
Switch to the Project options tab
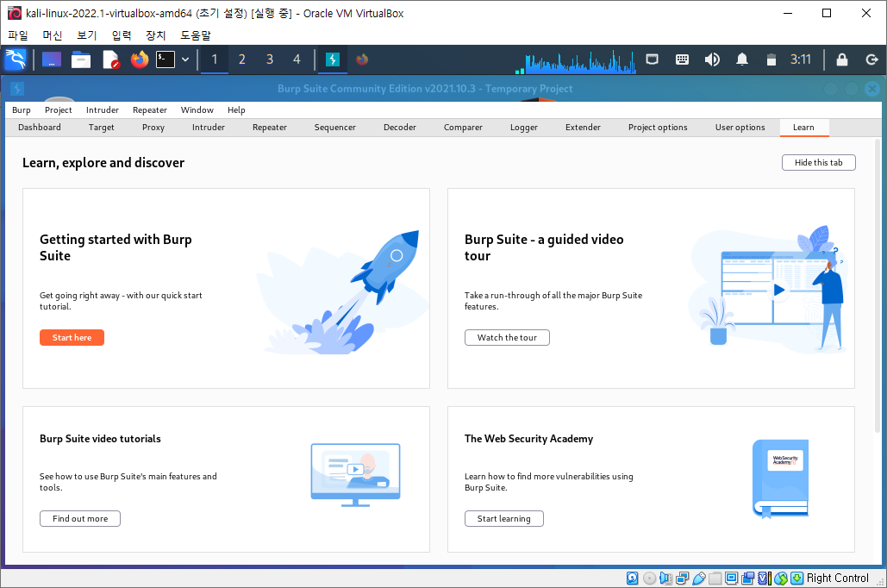658,128
